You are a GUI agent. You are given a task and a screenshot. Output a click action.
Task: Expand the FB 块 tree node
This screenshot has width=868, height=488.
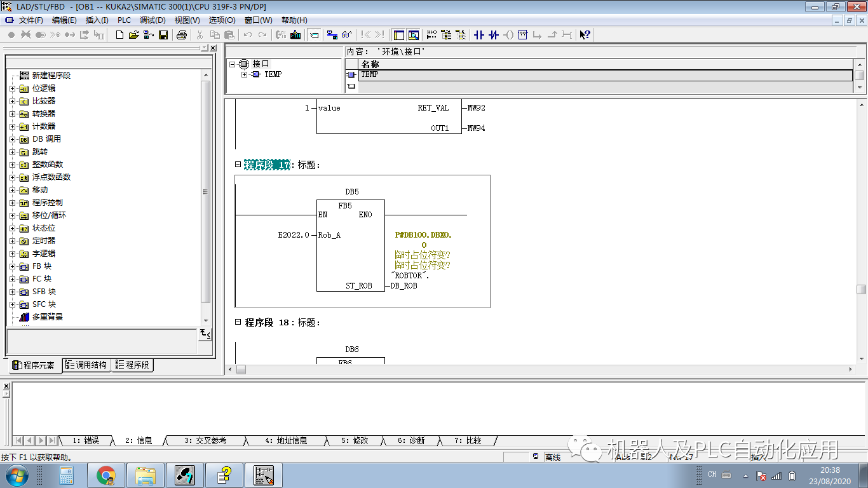point(12,266)
